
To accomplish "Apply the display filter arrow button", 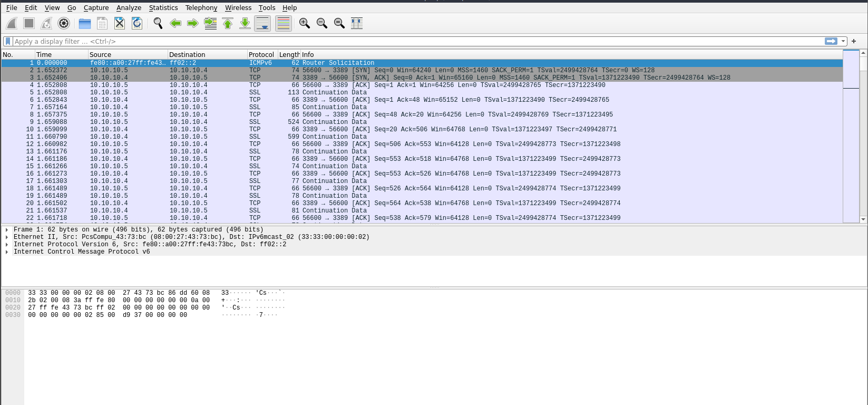I will 831,41.
